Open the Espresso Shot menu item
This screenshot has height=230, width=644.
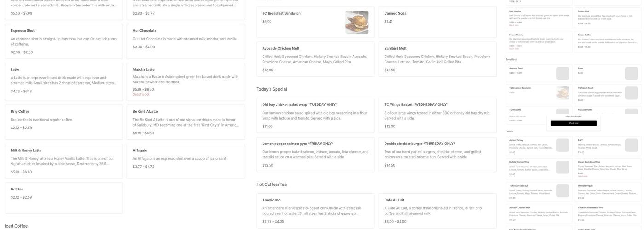pos(63,41)
